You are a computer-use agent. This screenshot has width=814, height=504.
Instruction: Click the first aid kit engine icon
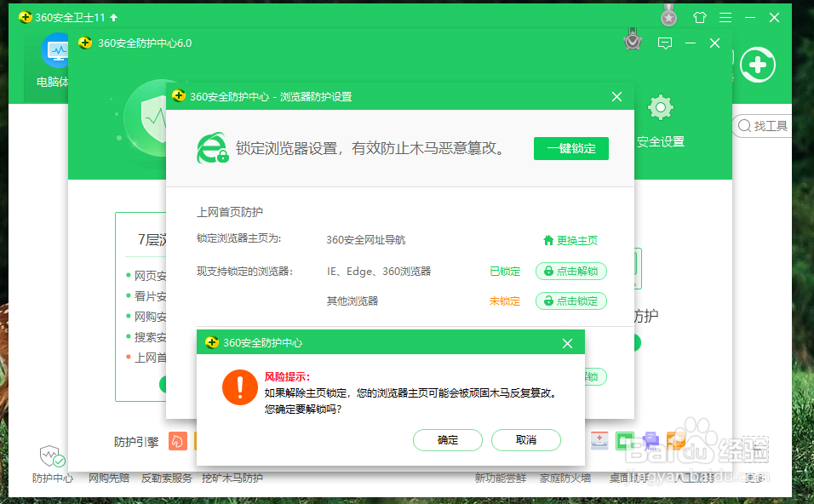pyautogui.click(x=599, y=441)
